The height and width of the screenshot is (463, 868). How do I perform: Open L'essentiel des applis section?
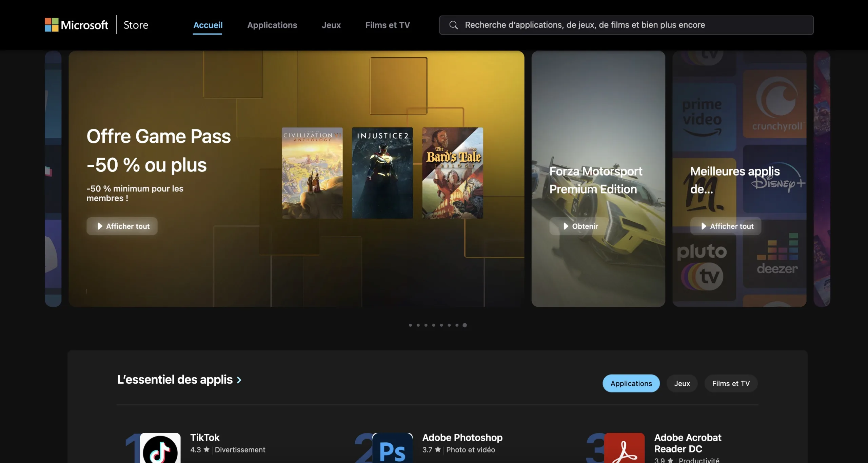click(175, 380)
